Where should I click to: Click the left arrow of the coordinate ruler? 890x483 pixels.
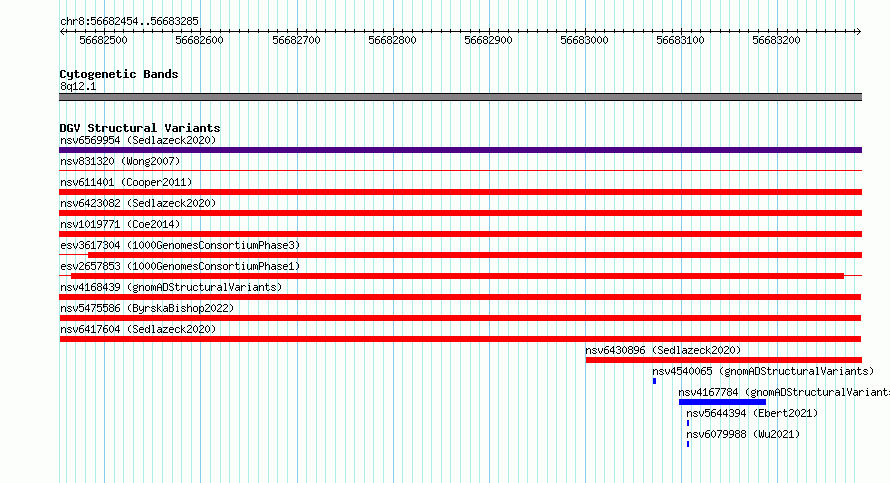coord(62,32)
